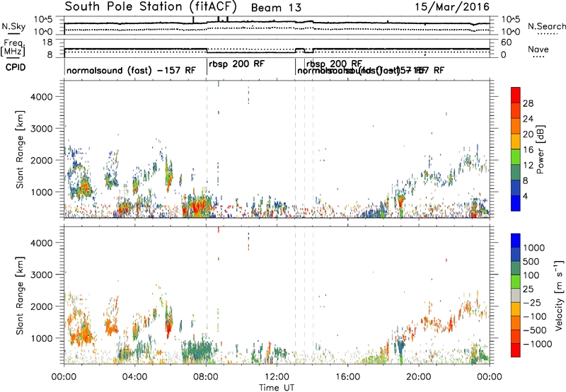Click the "Nave" legend label
The height and width of the screenshot is (392, 566).
point(538,49)
